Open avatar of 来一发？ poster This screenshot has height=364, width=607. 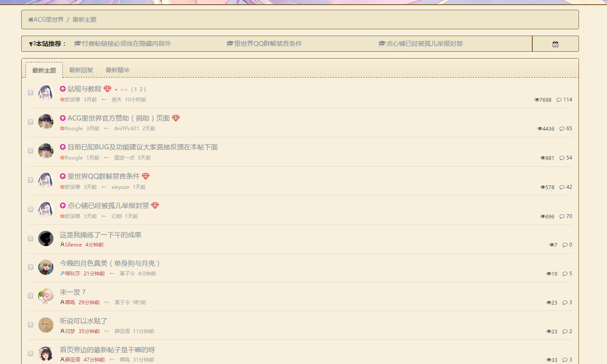click(46, 296)
